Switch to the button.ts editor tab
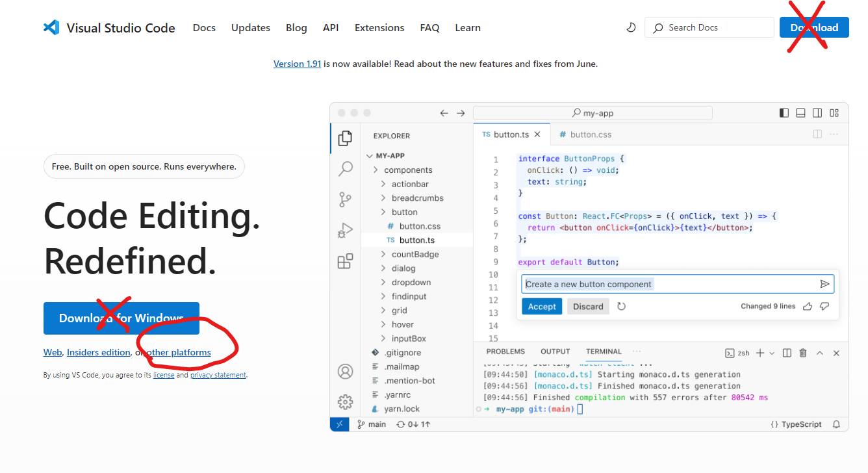 tap(511, 134)
